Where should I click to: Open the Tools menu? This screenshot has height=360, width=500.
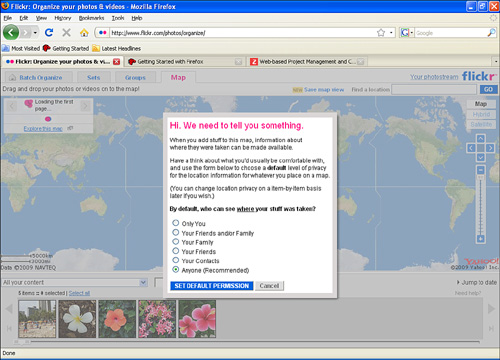pos(118,18)
